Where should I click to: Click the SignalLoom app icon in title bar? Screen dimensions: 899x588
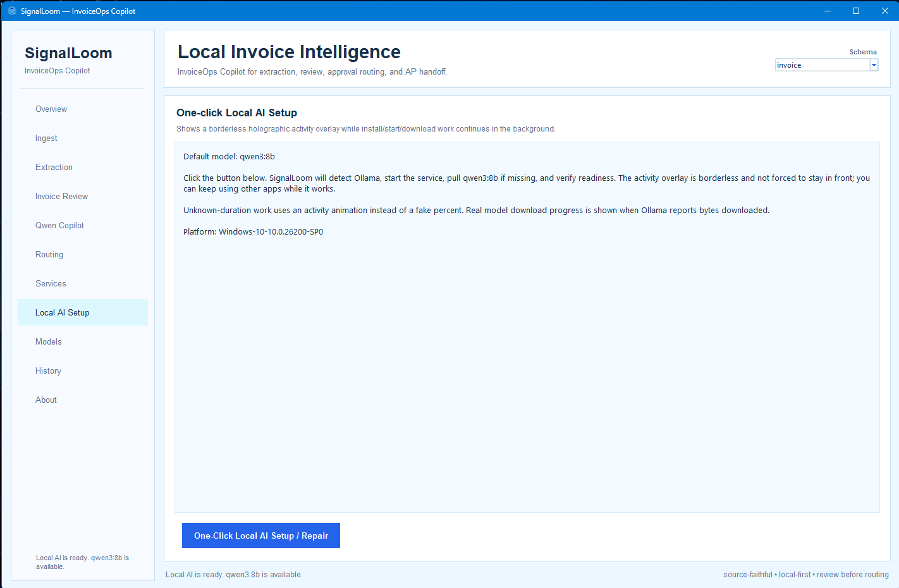pyautogui.click(x=11, y=11)
